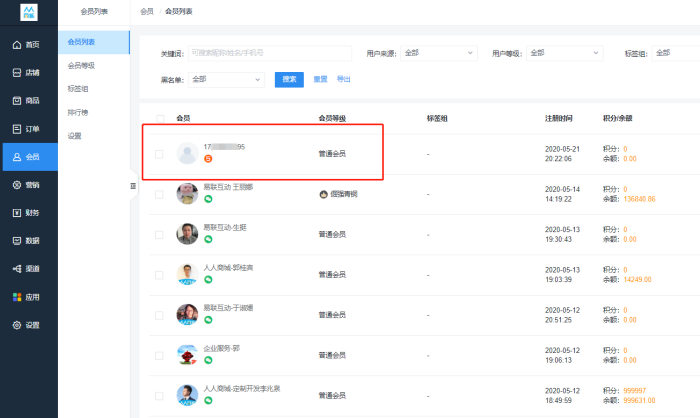This screenshot has width=700, height=418.
Task: Click default avatar of member 17…95
Action: click(x=188, y=154)
